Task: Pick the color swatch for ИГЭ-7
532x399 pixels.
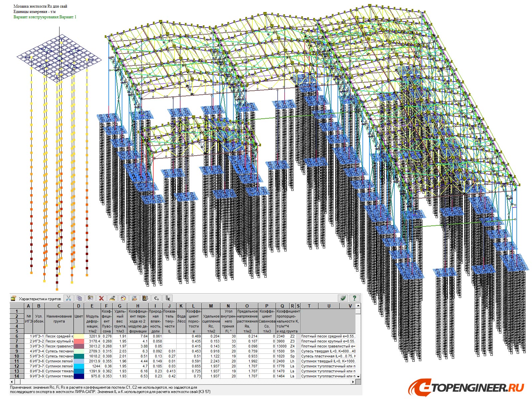Action: pyautogui.click(x=79, y=366)
